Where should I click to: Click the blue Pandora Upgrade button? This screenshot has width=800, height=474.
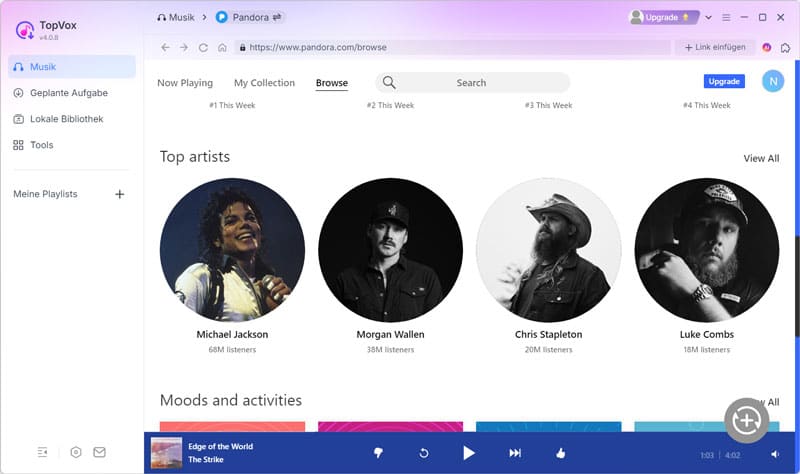click(x=724, y=81)
